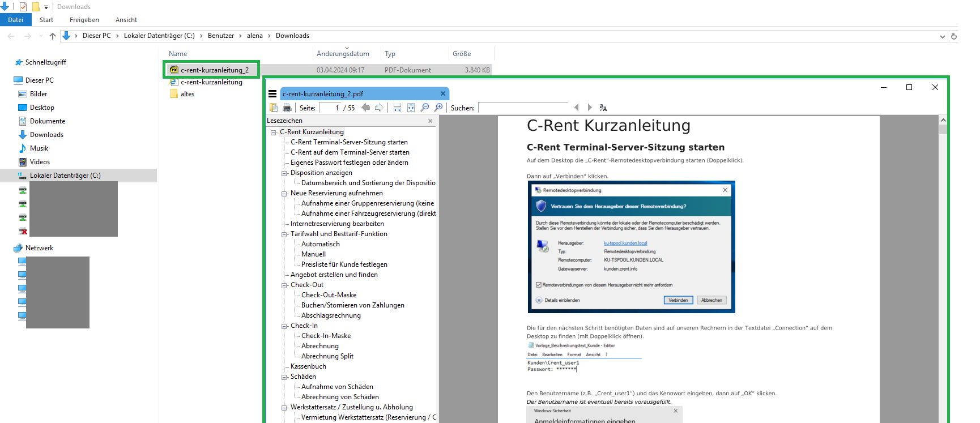The height and width of the screenshot is (423, 980).
Task: Open the Kassenbuch bookmark
Action: 308,366
